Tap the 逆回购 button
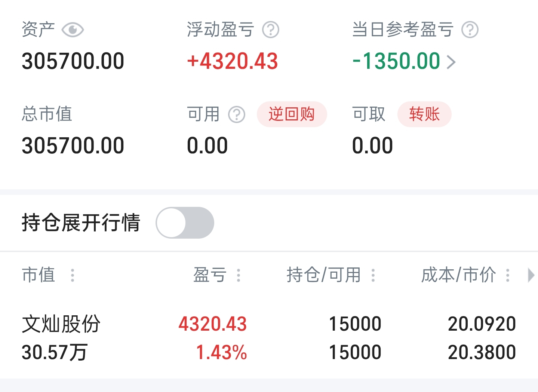 [x=292, y=114]
